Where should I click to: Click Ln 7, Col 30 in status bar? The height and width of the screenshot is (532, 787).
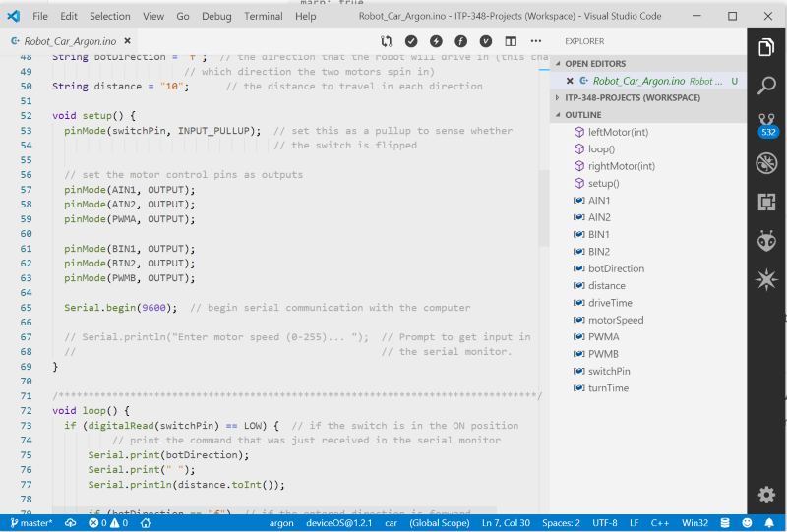click(506, 523)
